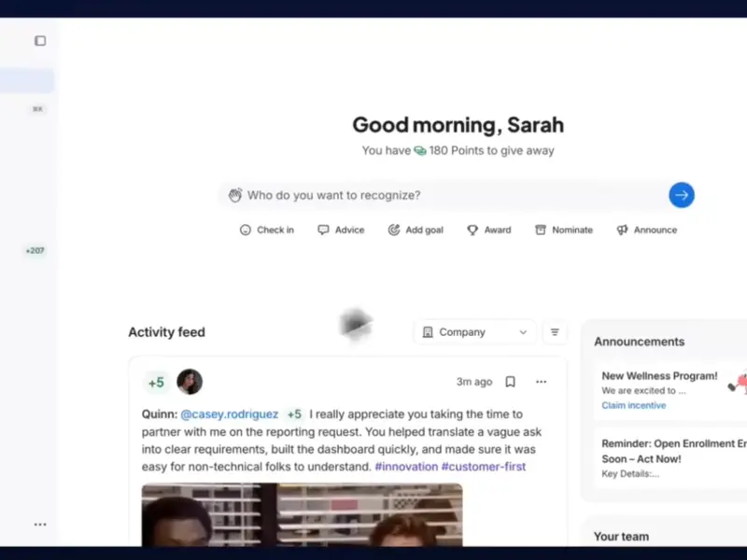The height and width of the screenshot is (560, 747).
Task: Click the Claim incentive link
Action: click(x=634, y=405)
